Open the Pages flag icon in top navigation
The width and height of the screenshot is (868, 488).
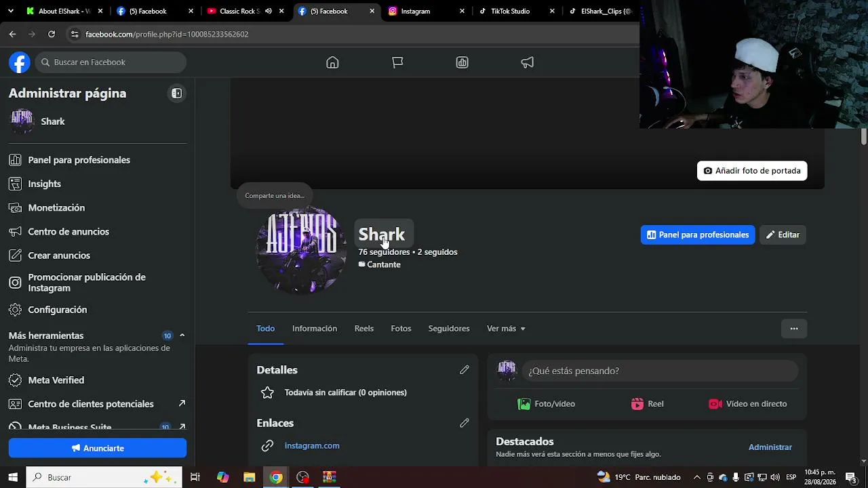397,62
